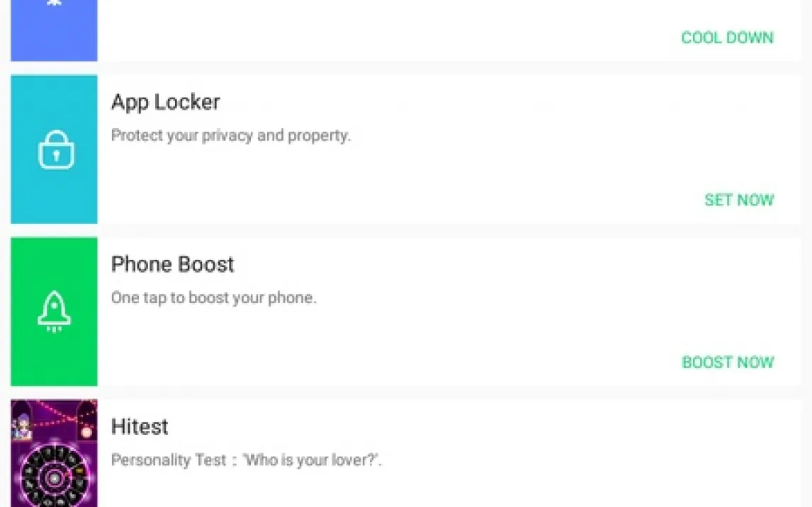Click 'One tap to boost your phone' text
This screenshot has width=812, height=507.
[x=213, y=298]
